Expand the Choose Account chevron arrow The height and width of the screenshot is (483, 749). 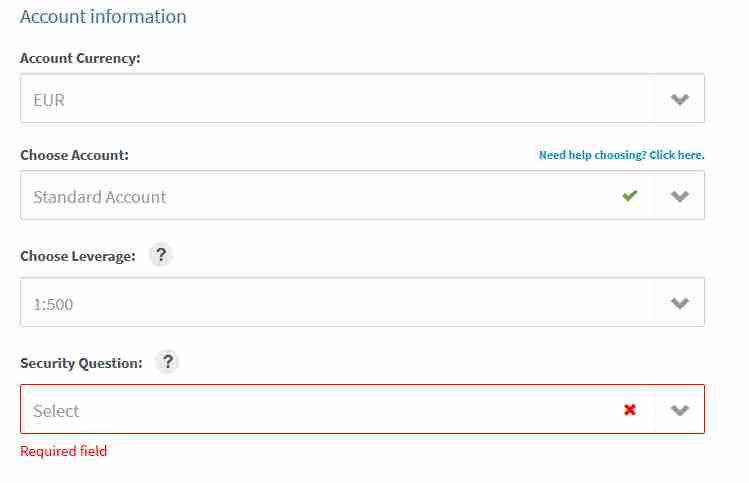tap(679, 196)
